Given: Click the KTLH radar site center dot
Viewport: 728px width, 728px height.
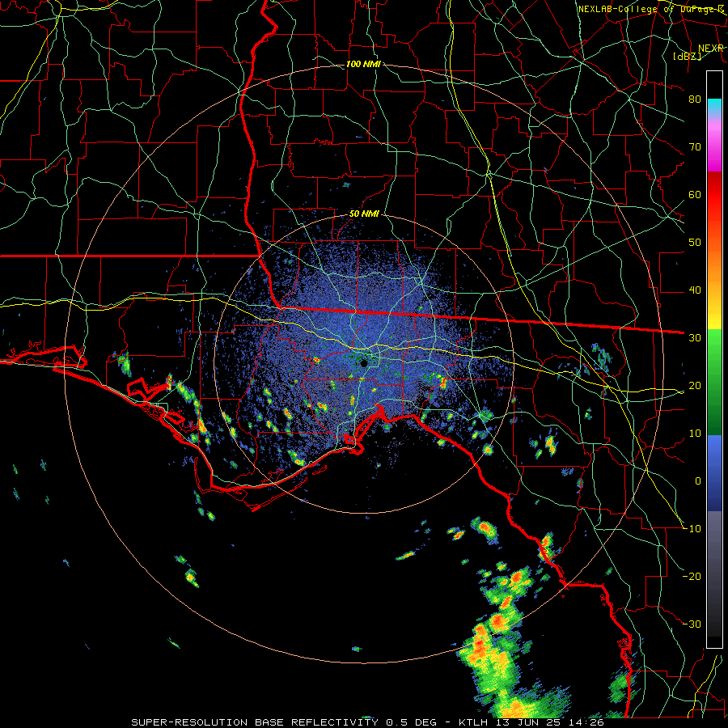Looking at the screenshot, I should 365,363.
